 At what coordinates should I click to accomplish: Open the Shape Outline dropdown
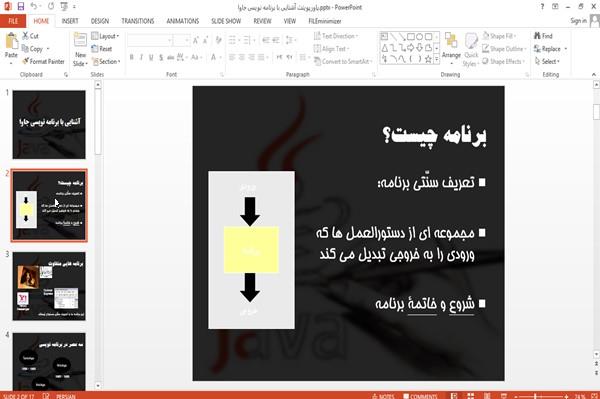click(x=504, y=49)
